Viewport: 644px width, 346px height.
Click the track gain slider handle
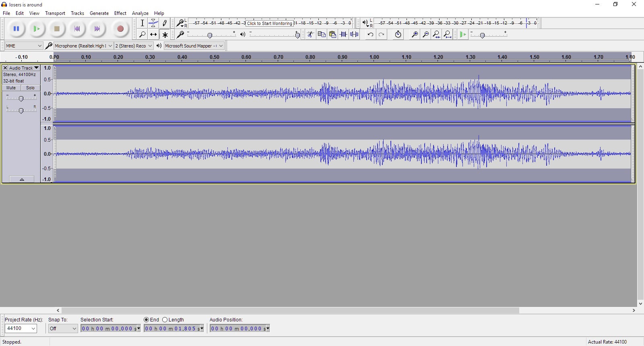click(x=21, y=99)
